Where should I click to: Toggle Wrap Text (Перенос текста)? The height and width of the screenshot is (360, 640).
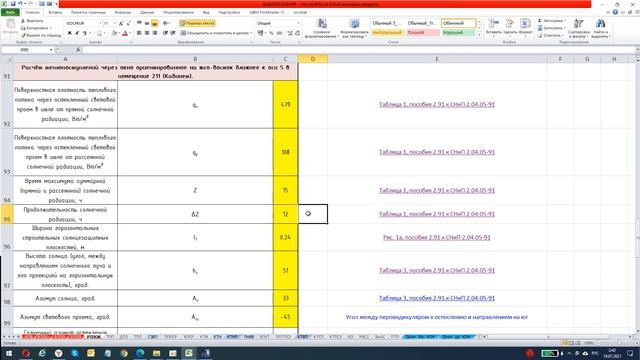(197, 23)
